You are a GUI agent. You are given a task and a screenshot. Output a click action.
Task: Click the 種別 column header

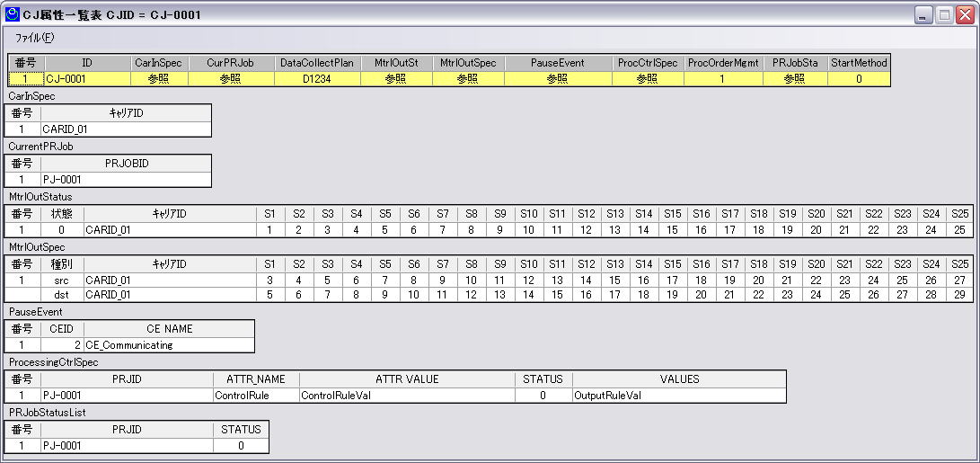pos(62,264)
